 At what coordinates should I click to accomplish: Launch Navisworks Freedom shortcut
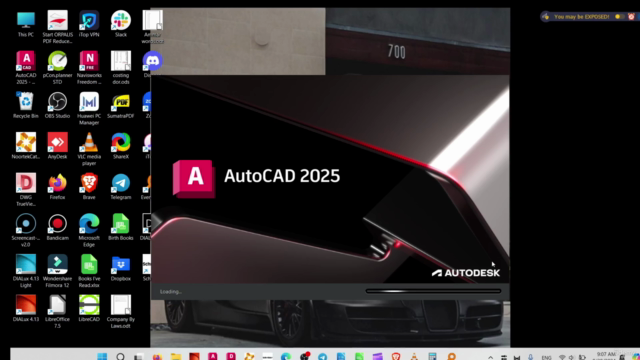89,68
